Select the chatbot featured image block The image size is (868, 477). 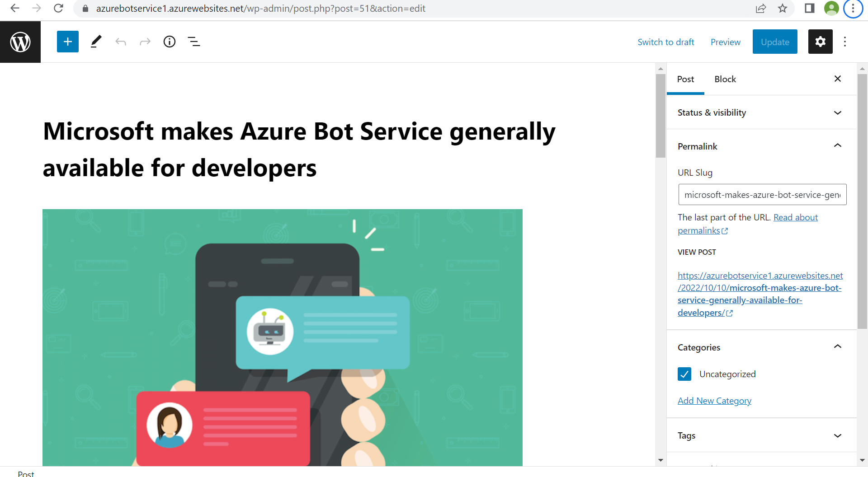coord(283,337)
